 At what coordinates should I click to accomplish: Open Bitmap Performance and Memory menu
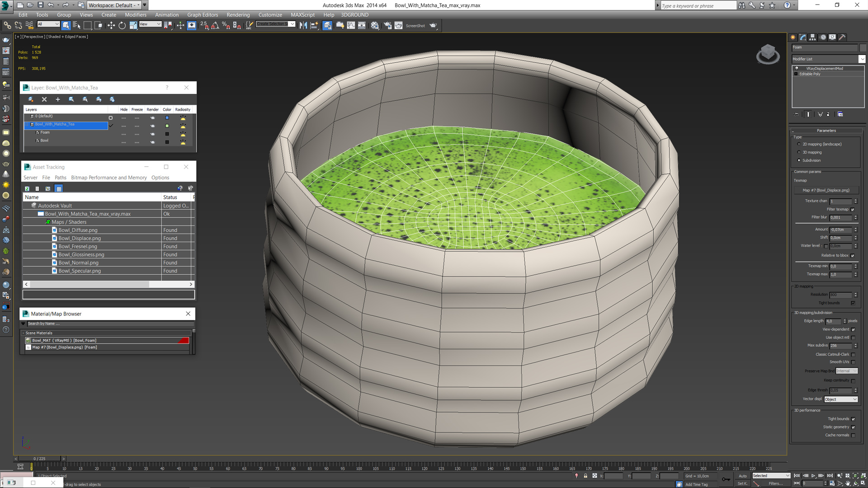(109, 178)
